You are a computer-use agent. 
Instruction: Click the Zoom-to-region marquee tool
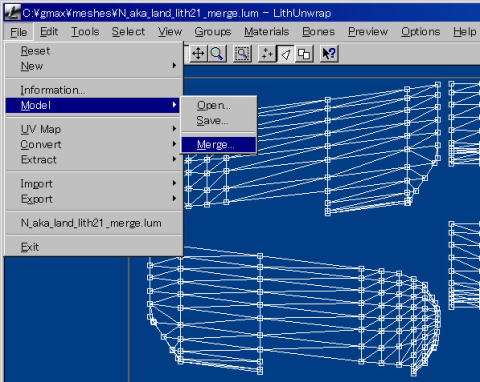(242, 54)
